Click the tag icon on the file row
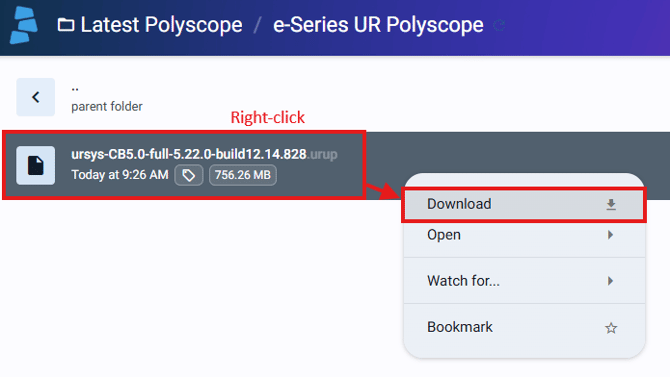Screen dimensions: 670x377 coord(188,175)
